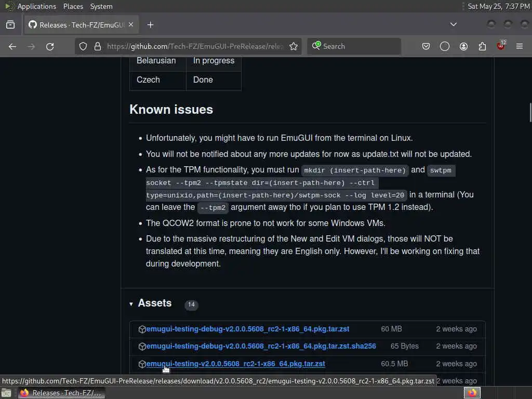The width and height of the screenshot is (532, 399).
Task: Open the tracking protection shield icon
Action: pyautogui.click(x=83, y=46)
